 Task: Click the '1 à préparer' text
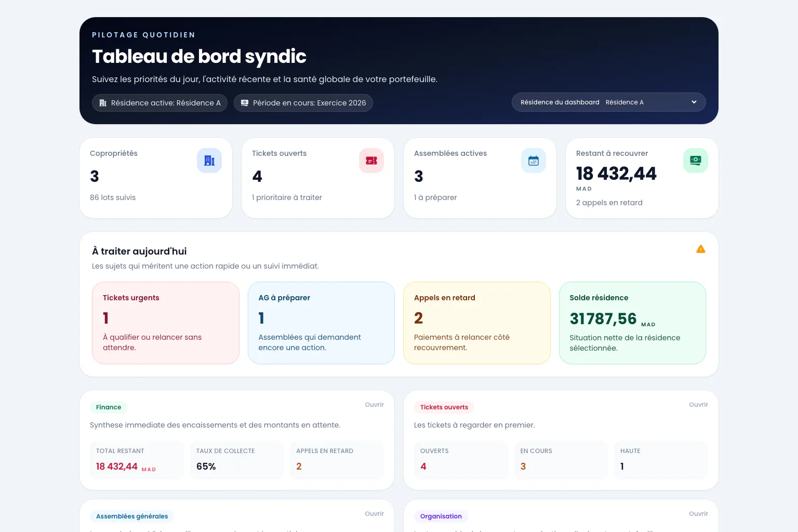click(435, 197)
